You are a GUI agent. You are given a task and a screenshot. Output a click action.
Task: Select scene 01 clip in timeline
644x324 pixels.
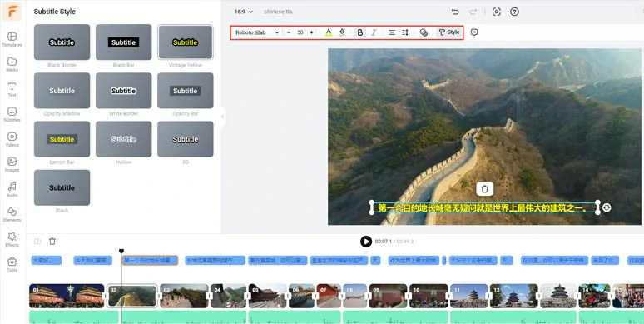[67, 296]
